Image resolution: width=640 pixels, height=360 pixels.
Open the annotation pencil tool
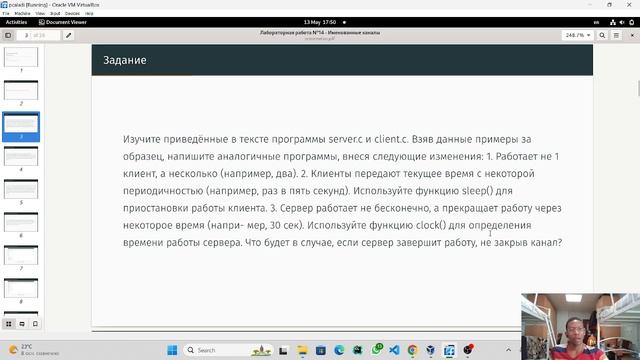(x=69, y=36)
